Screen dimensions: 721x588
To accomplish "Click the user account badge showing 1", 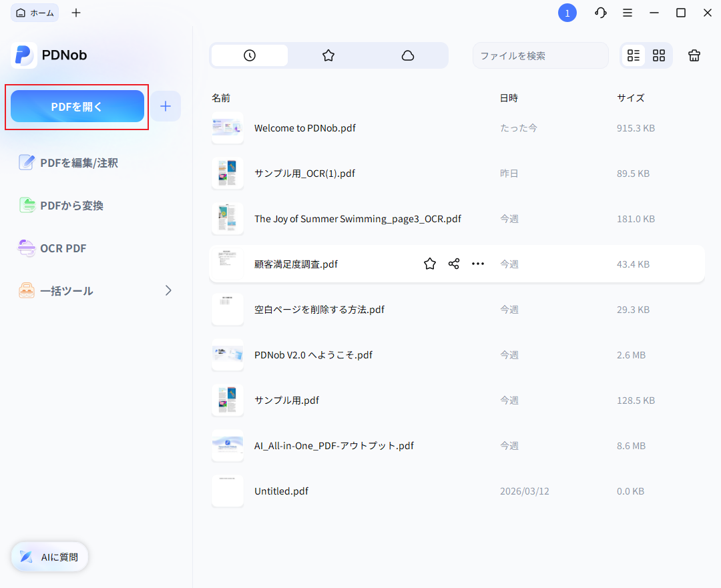I will pyautogui.click(x=567, y=13).
